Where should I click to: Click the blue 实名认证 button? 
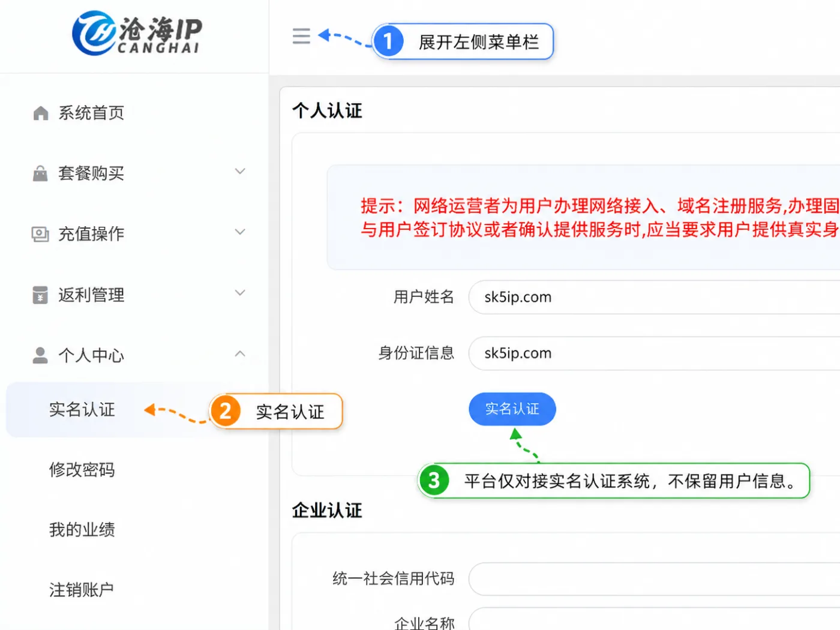[x=512, y=409]
